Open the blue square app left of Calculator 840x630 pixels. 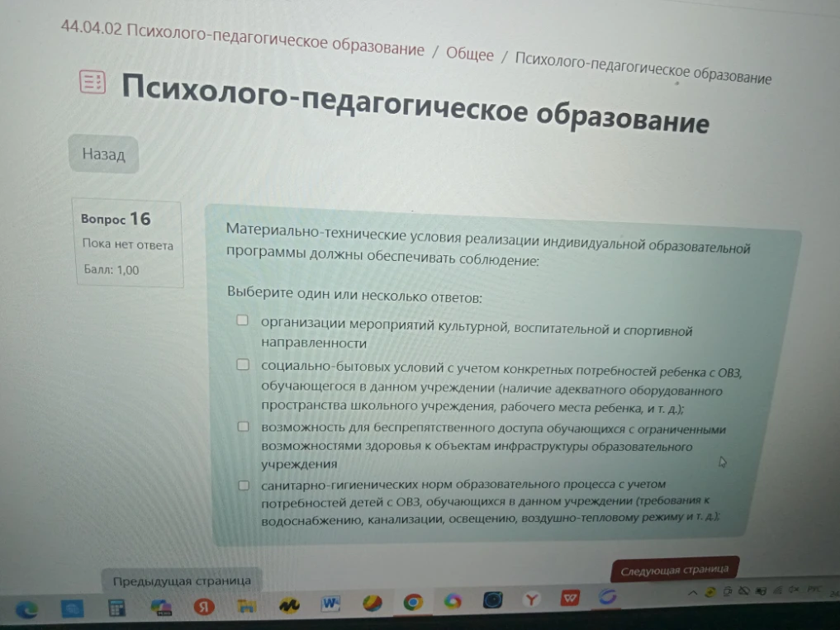73,609
